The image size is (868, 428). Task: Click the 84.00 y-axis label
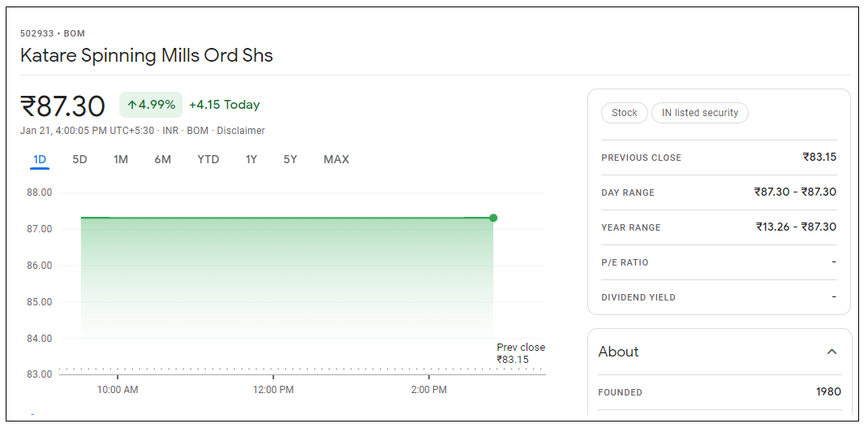39,338
